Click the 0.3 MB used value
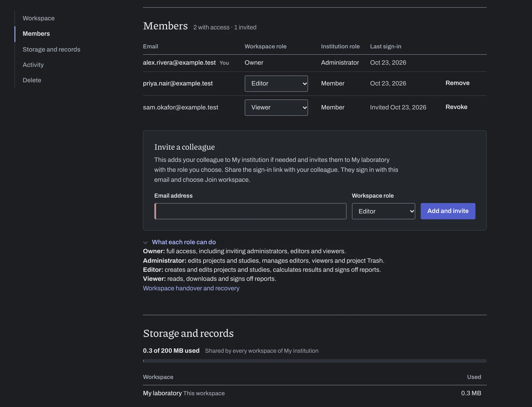532x407 pixels. 471,393
